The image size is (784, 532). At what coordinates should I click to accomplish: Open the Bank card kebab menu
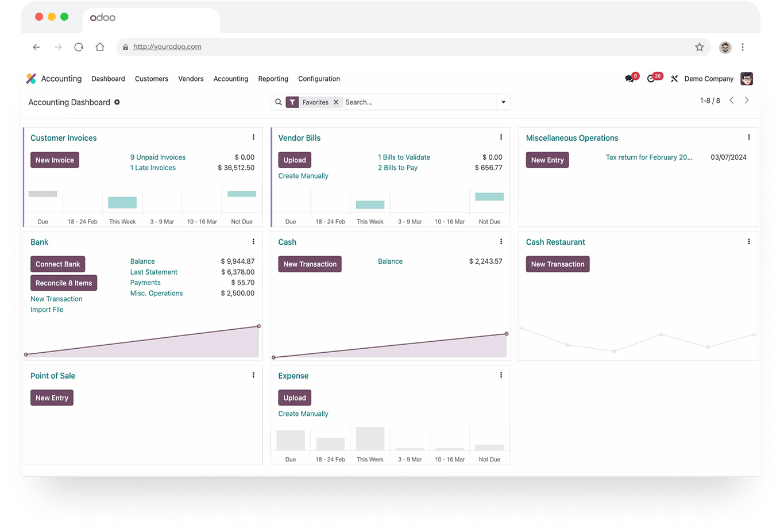coord(253,242)
